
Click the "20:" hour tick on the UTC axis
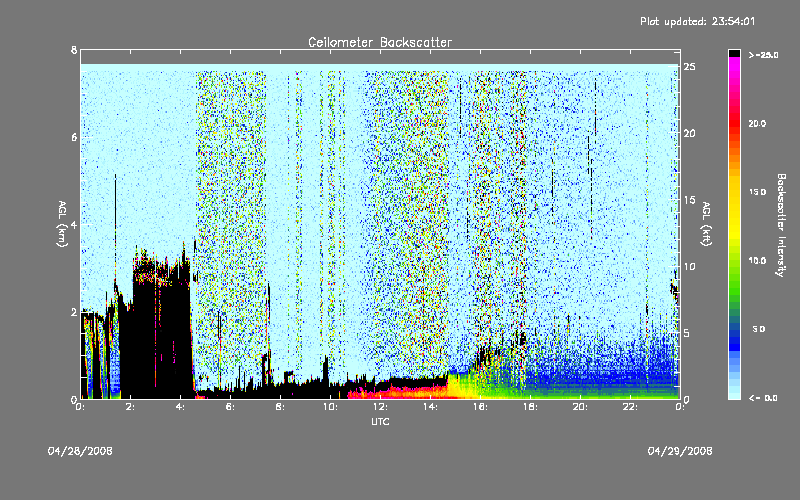580,407
